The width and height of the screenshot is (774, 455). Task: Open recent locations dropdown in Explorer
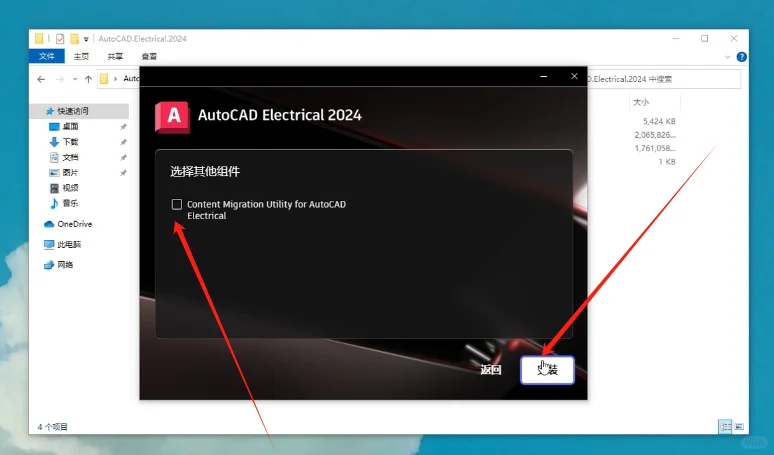pyautogui.click(x=75, y=79)
